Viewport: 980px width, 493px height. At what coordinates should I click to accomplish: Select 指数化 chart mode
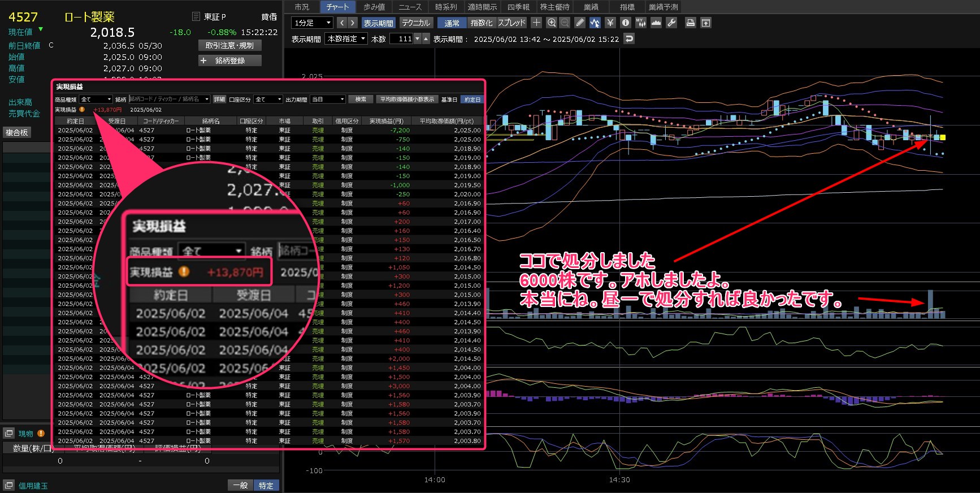point(482,23)
